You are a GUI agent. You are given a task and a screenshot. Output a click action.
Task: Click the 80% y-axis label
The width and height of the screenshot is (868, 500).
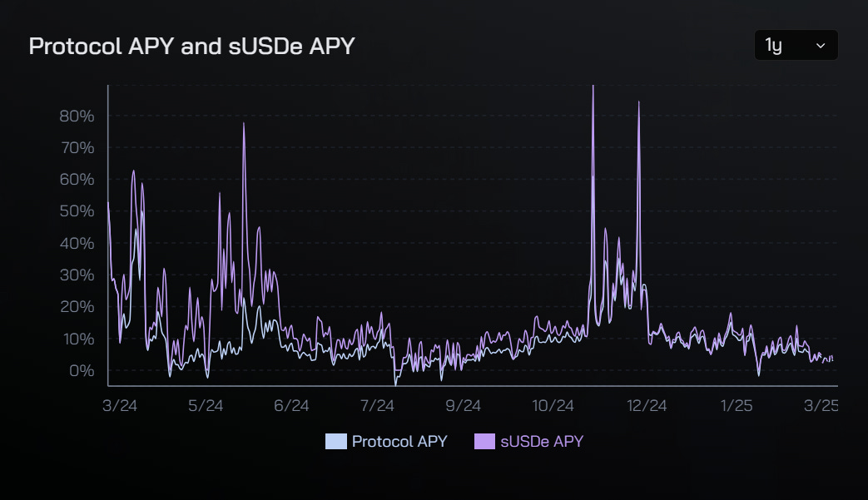point(77,116)
